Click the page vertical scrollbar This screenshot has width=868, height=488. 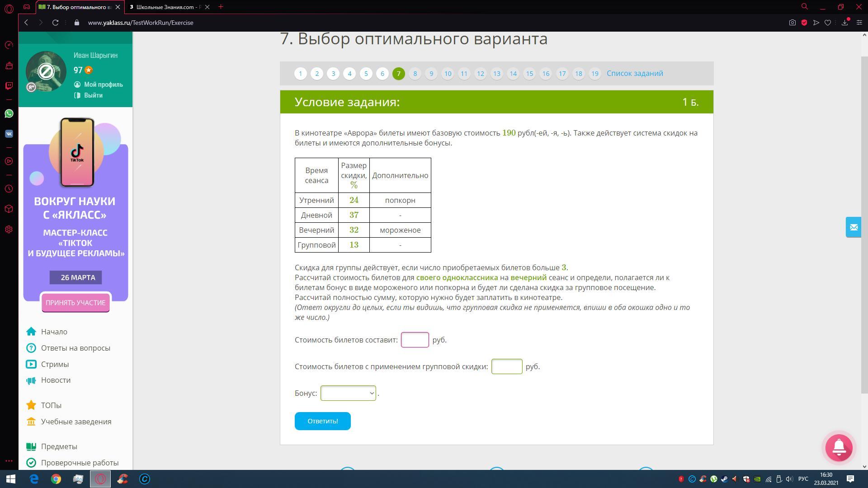click(x=864, y=226)
